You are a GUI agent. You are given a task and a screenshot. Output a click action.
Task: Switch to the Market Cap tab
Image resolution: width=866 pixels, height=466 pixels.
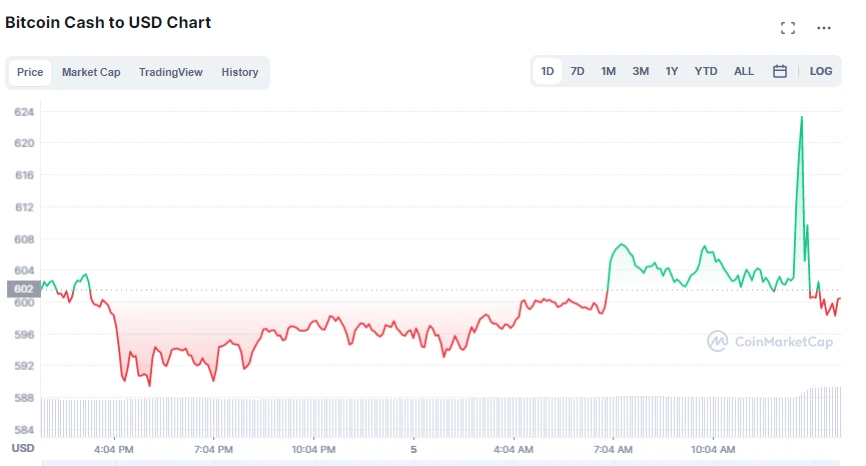click(91, 72)
